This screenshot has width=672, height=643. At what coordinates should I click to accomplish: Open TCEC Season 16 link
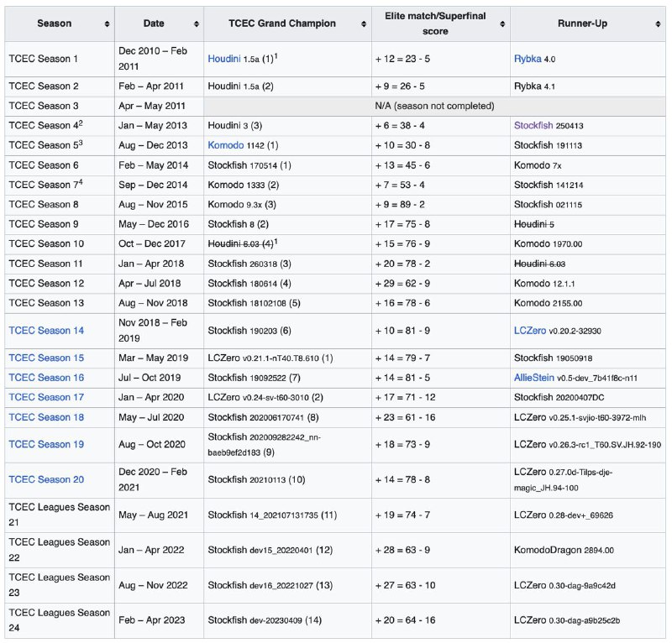pos(46,378)
